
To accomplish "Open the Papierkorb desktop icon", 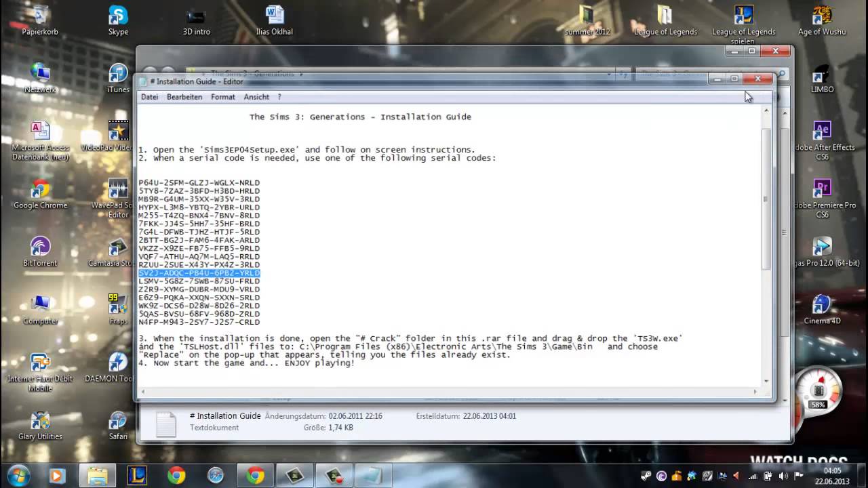I will [x=40, y=20].
